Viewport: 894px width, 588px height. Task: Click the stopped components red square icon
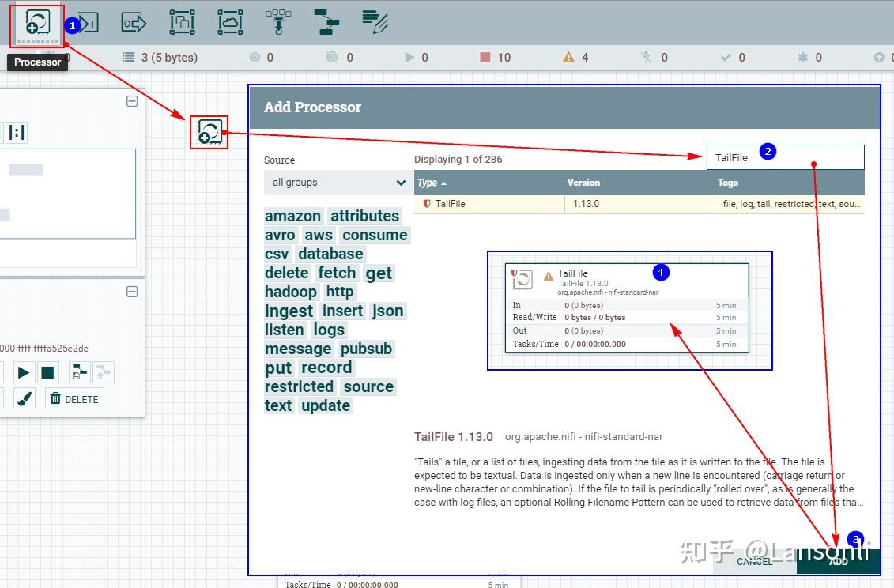485,57
